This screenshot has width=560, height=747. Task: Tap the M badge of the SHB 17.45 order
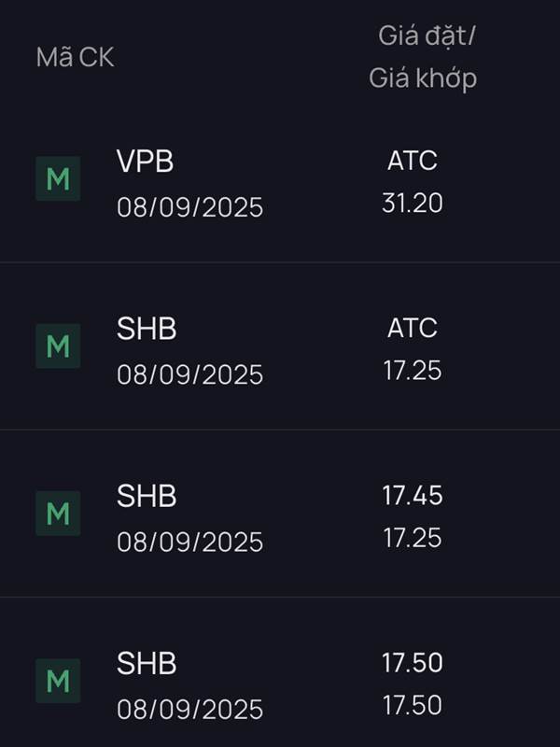pos(58,514)
